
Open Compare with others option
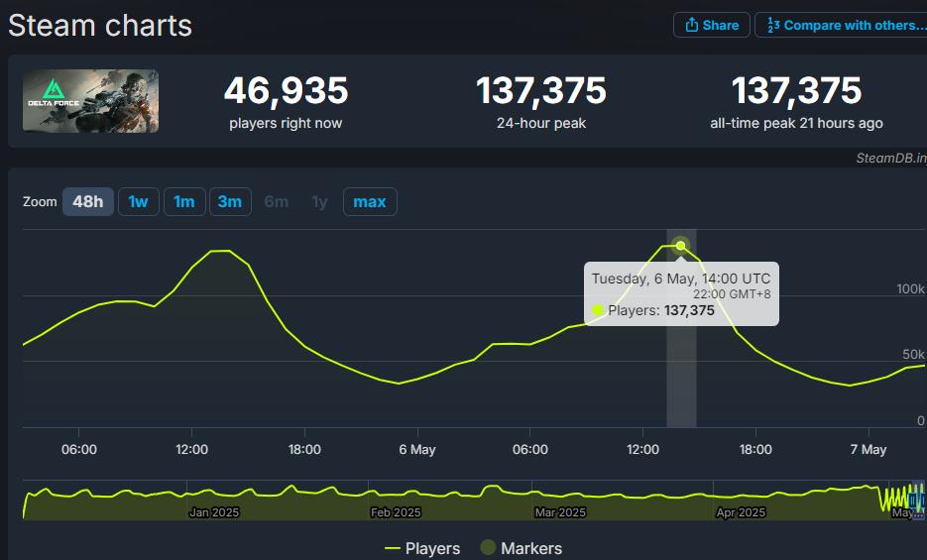pyautogui.click(x=842, y=26)
